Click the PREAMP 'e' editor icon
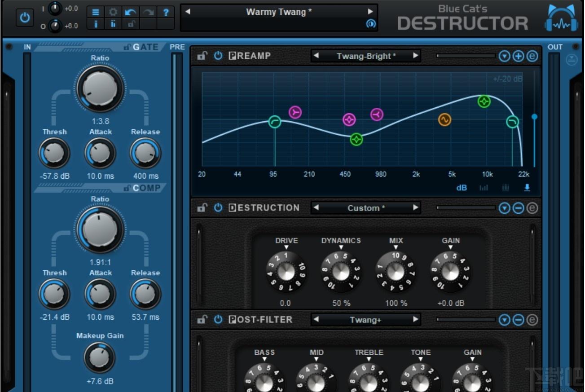This screenshot has width=585, height=392. (532, 56)
